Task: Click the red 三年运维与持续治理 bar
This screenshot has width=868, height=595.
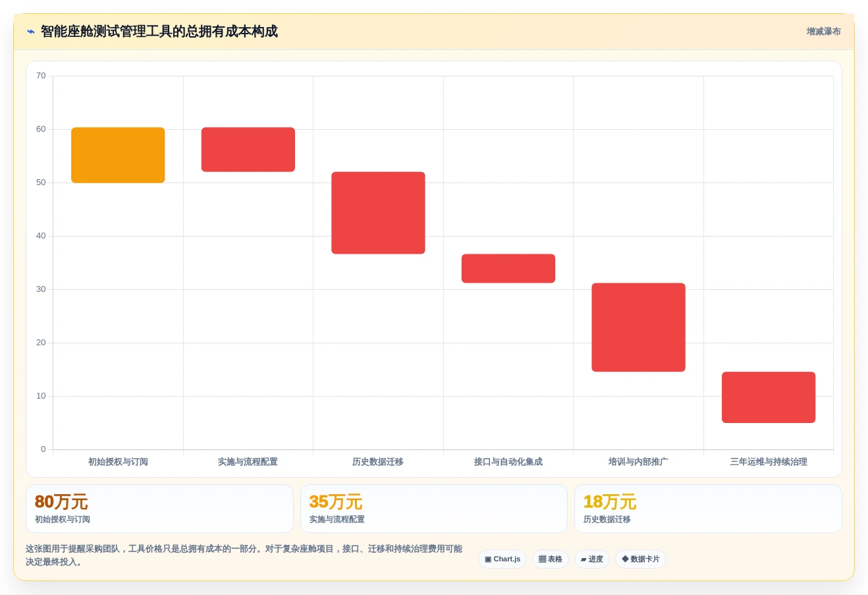Action: tap(769, 397)
